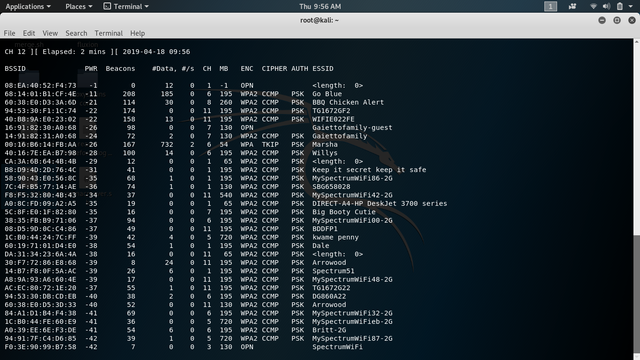Click ESSID 'Go Blue'
Viewport: 640px width, 360px height.
pyautogui.click(x=327, y=94)
